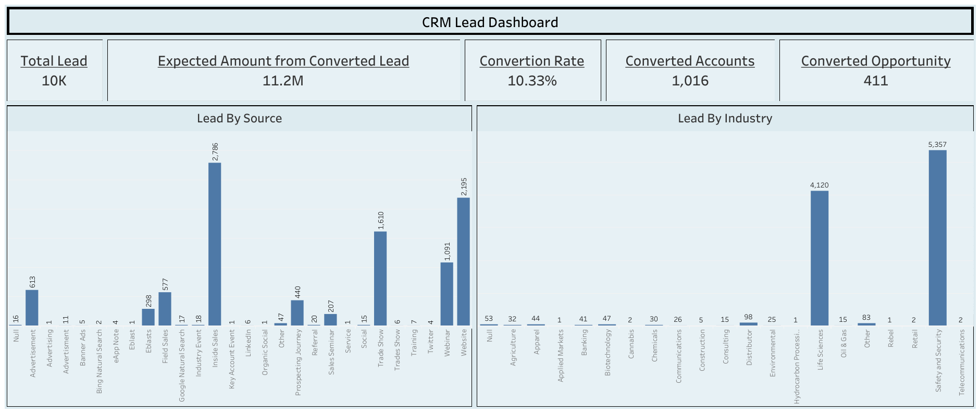The height and width of the screenshot is (413, 980).
Task: Click the Life Sciences axis label
Action: [x=821, y=349]
